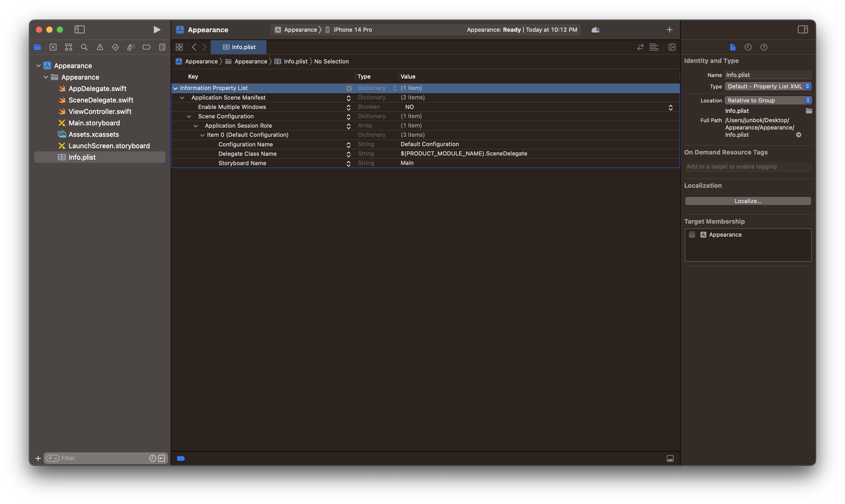Screen dimensions: 845x504
Task: Open the Quick Help inspector icon
Action: coord(764,47)
